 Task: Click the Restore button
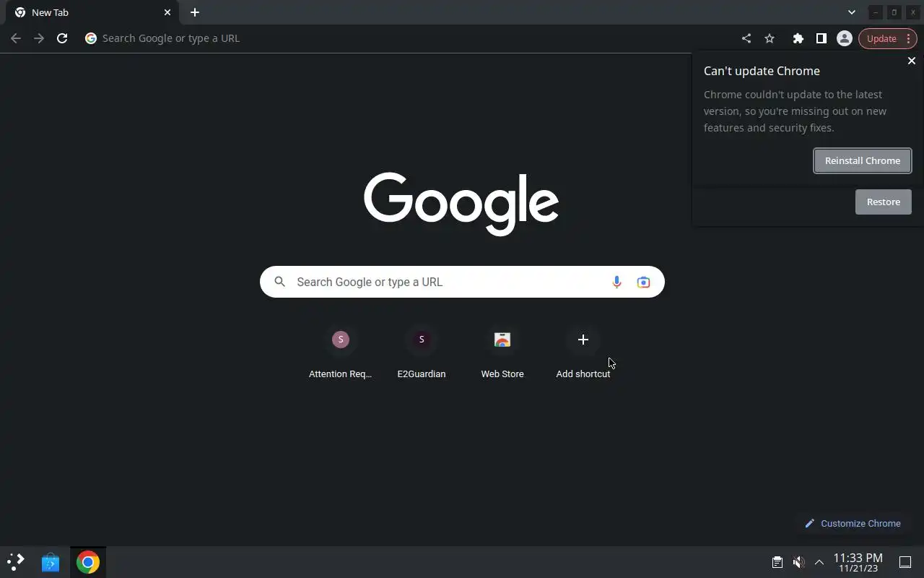coord(884,202)
